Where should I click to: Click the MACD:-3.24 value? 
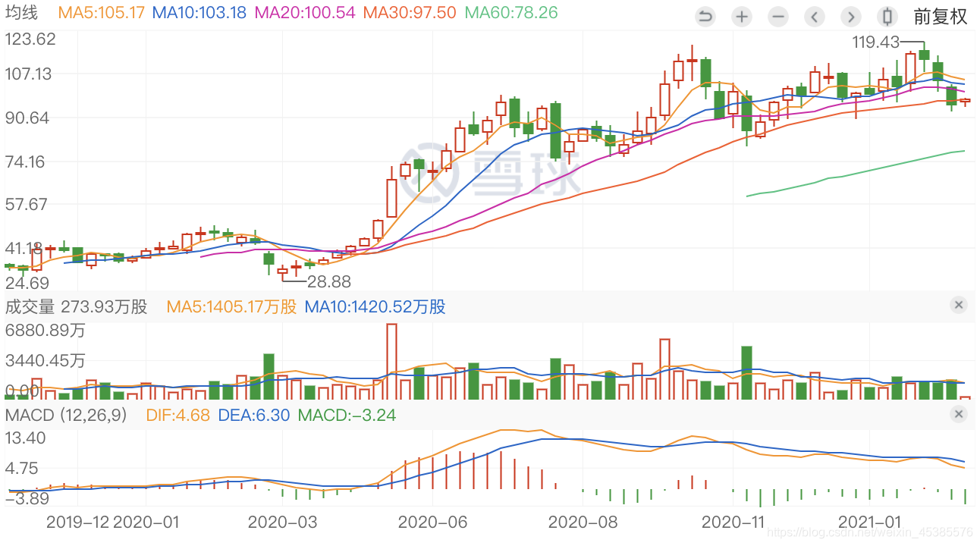pos(347,416)
